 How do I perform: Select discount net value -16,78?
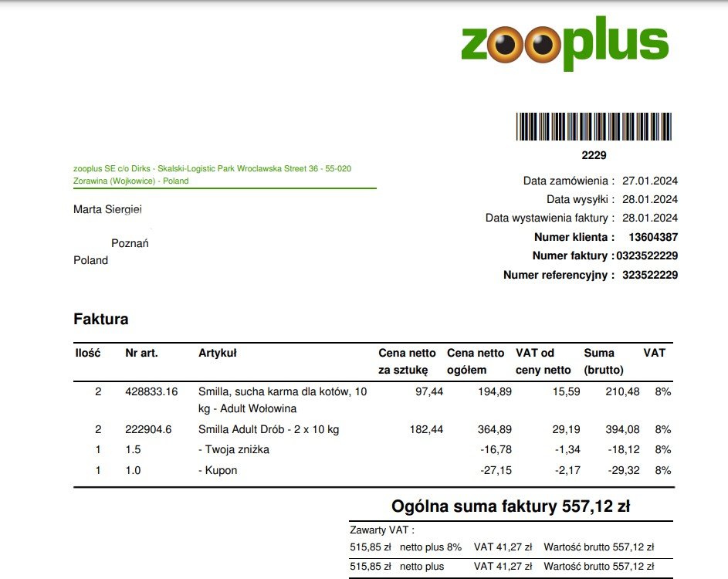point(496,449)
